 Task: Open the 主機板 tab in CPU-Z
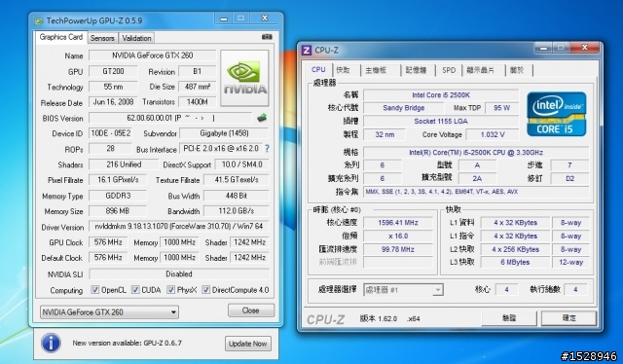376,70
